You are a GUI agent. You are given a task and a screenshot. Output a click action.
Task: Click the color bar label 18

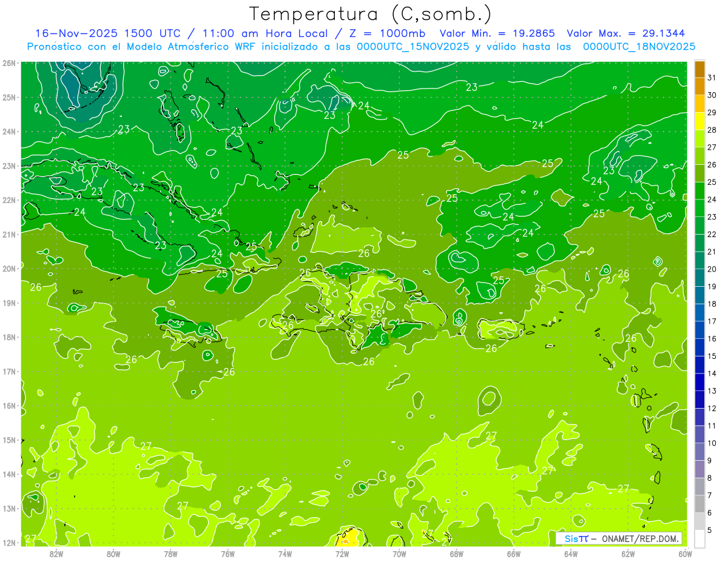pos(712,304)
